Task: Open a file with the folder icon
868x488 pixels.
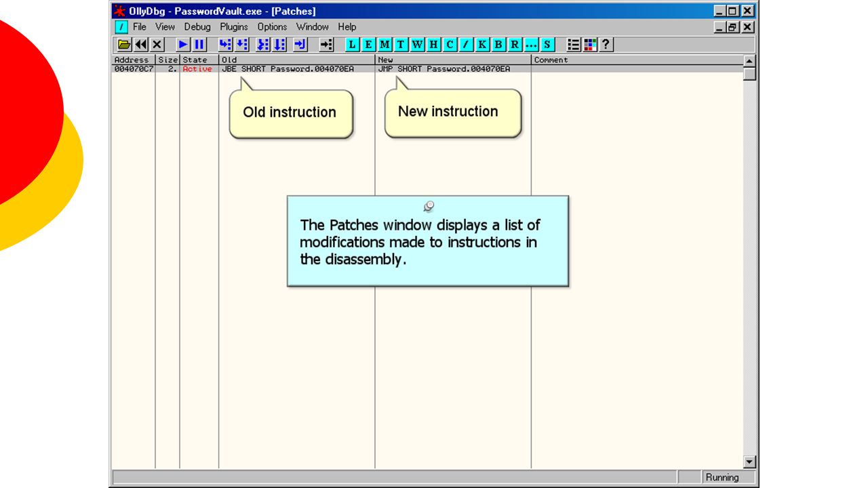Action: [124, 45]
